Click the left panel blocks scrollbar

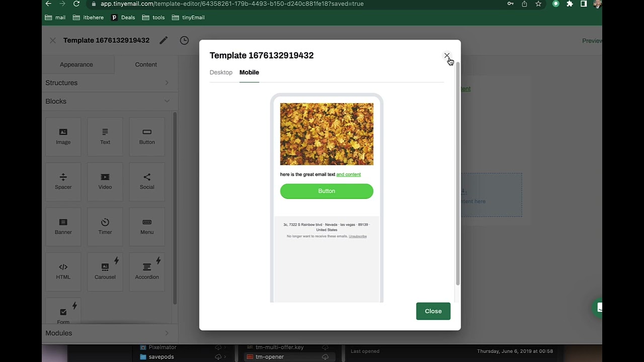(x=175, y=209)
